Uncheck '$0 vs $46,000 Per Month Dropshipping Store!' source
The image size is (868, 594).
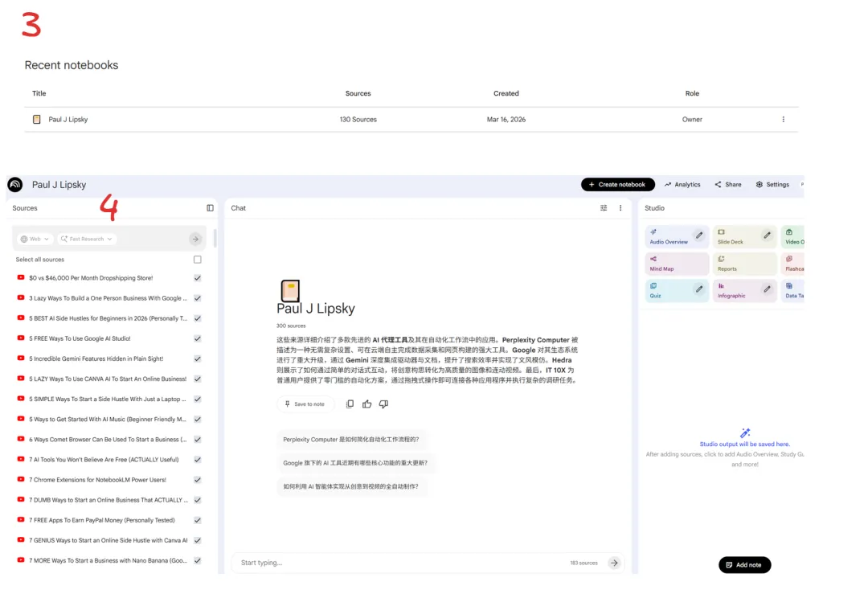coord(198,278)
